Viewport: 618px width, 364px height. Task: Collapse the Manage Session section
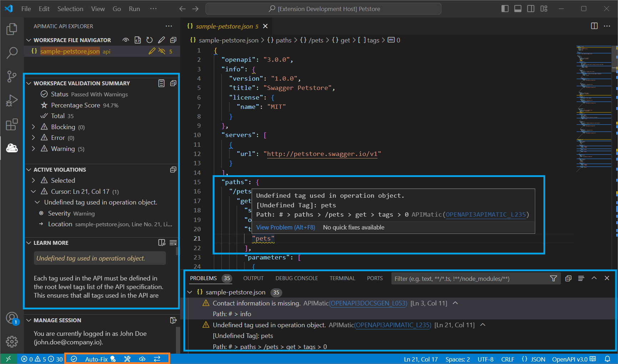click(29, 320)
